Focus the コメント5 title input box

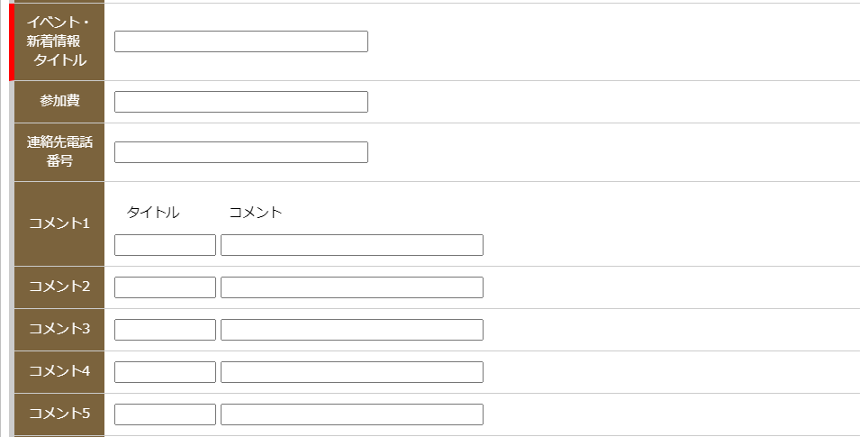point(165,414)
